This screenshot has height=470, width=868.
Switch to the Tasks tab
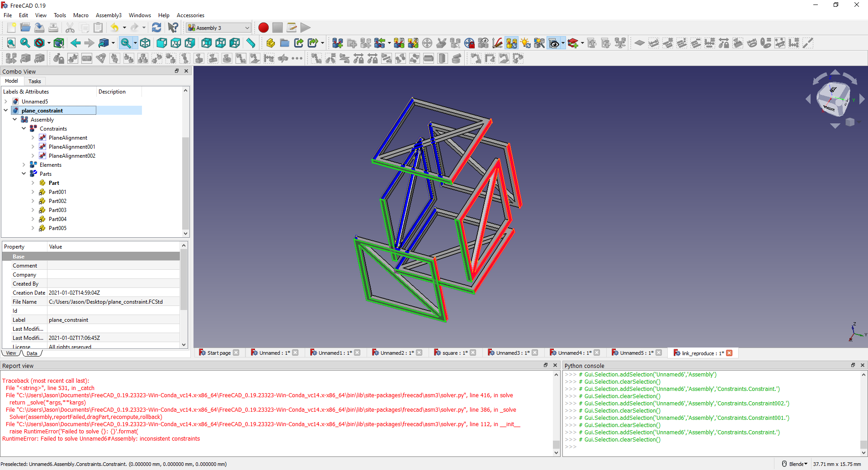pos(34,81)
